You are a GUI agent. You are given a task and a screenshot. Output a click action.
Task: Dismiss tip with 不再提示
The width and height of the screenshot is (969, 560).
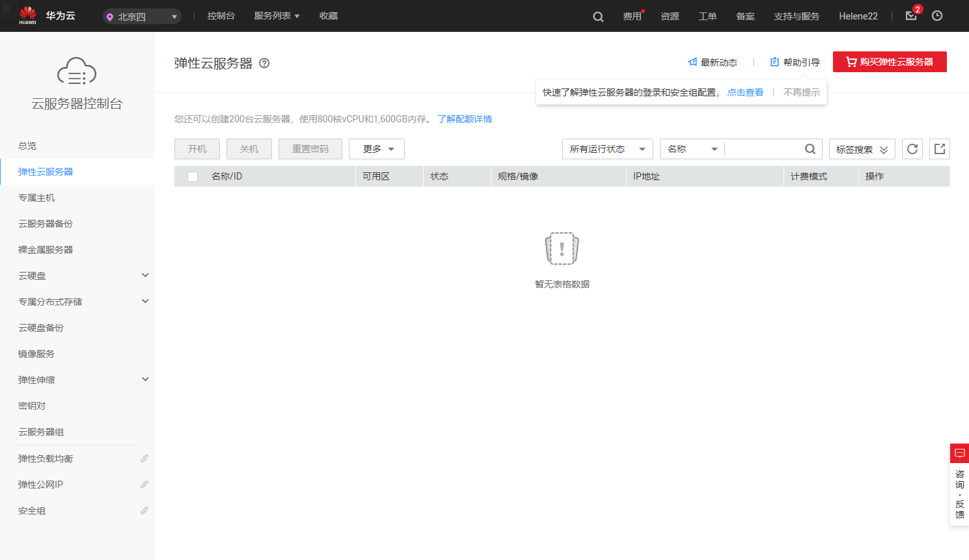click(x=802, y=92)
